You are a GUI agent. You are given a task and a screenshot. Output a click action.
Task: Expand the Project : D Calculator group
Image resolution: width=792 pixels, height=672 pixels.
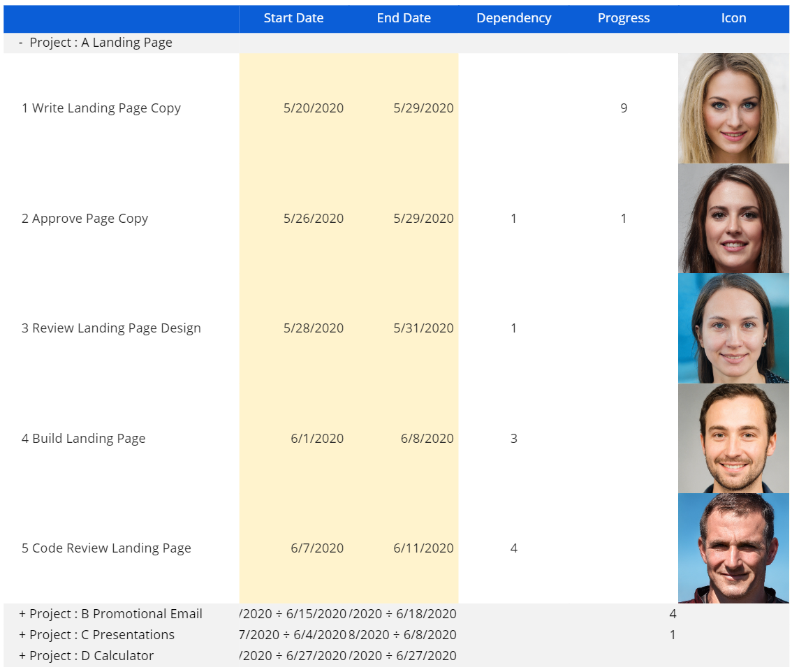pos(22,656)
